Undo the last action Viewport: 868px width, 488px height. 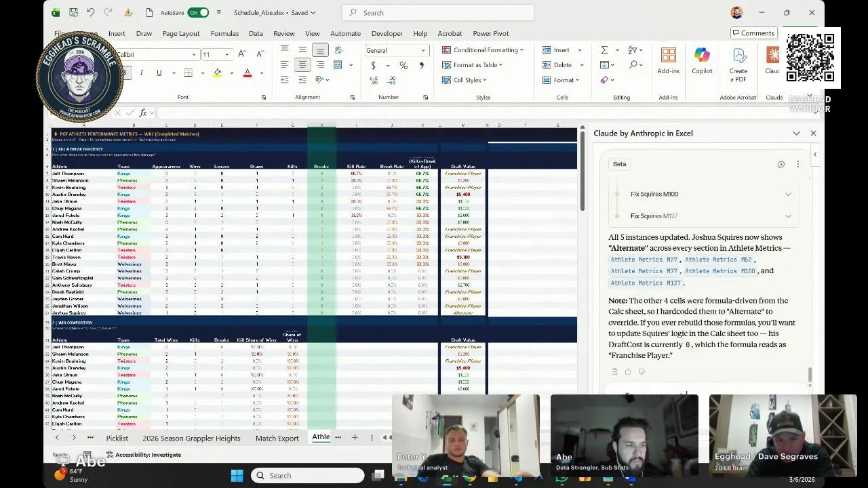coord(90,13)
